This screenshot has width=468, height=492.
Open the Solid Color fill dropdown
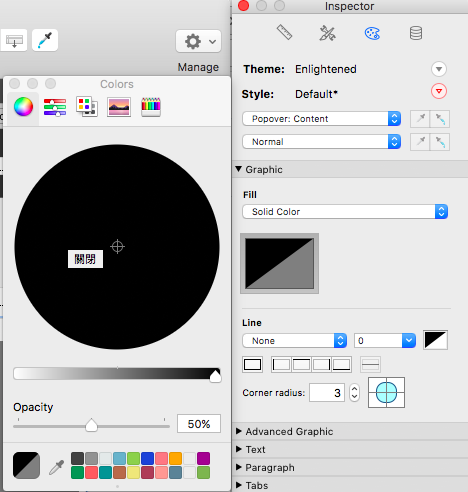pos(345,212)
